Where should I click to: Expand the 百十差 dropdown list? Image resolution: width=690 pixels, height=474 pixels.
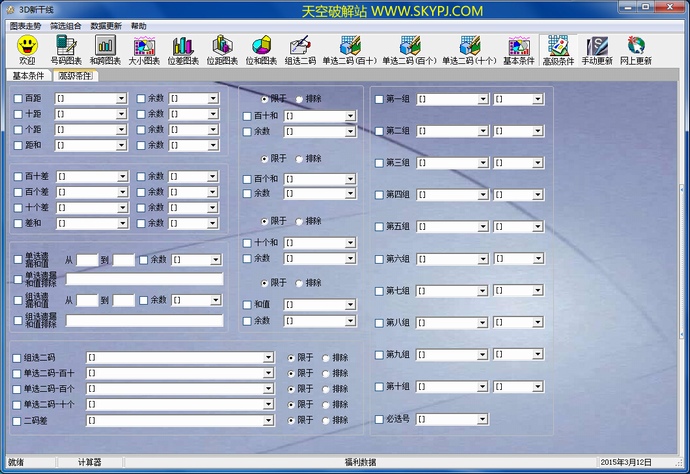[x=121, y=177]
